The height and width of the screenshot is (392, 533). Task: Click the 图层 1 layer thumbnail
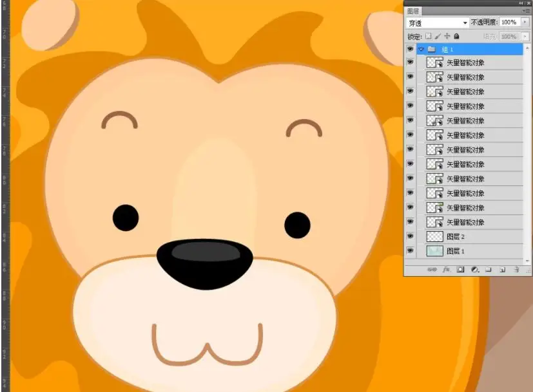point(435,251)
